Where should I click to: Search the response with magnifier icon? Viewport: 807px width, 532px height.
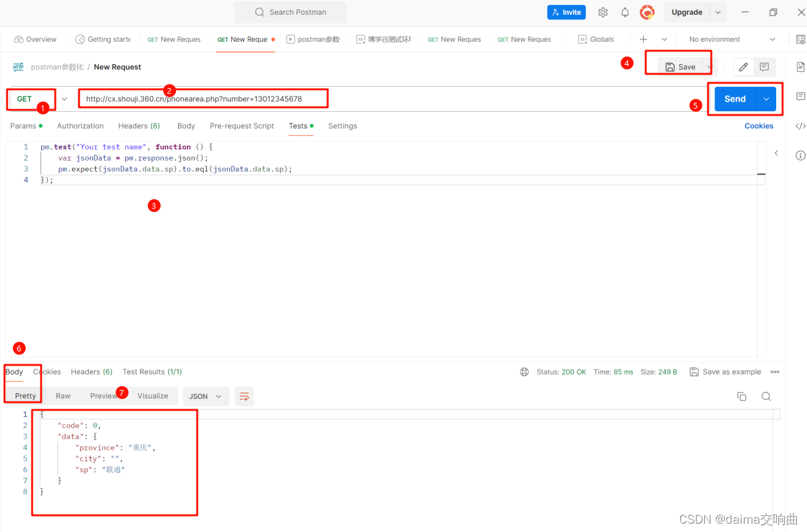click(x=766, y=396)
